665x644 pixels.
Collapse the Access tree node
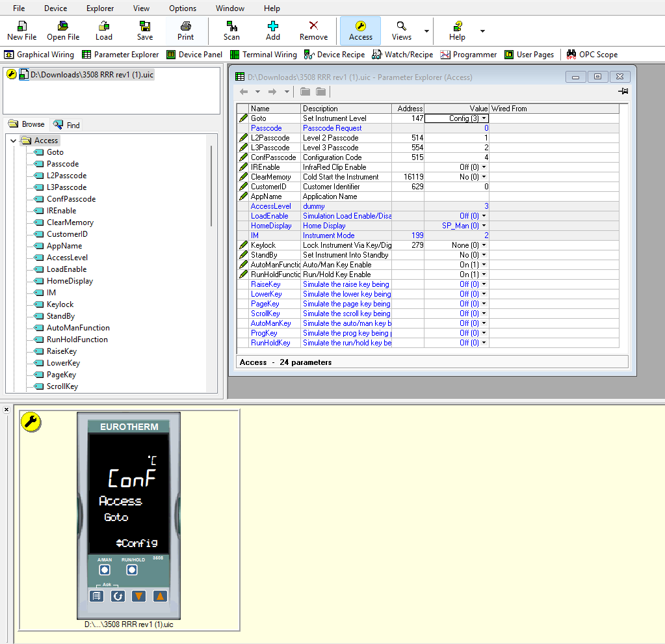[14, 141]
